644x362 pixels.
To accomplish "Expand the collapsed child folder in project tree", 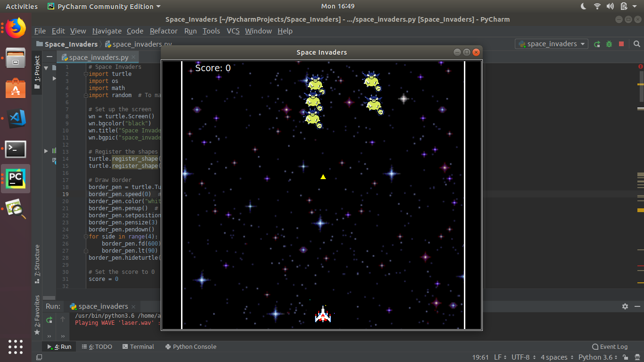I will pos(54,78).
